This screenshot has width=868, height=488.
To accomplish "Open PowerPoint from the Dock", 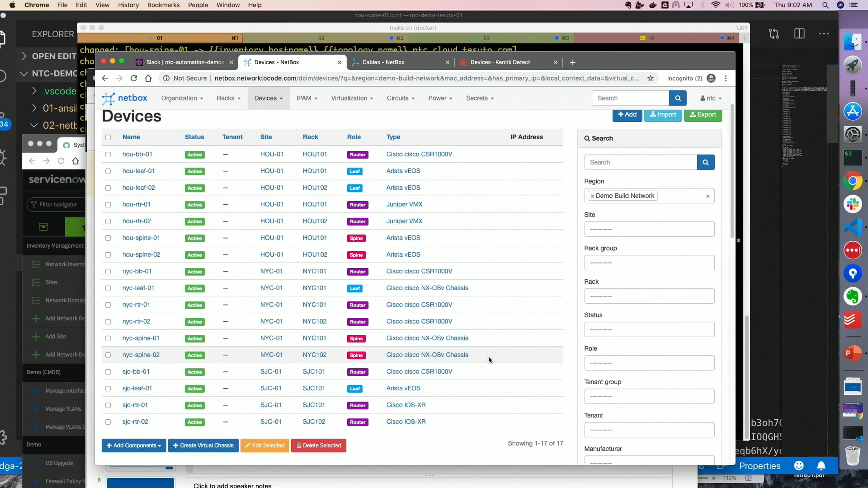I will [x=852, y=353].
